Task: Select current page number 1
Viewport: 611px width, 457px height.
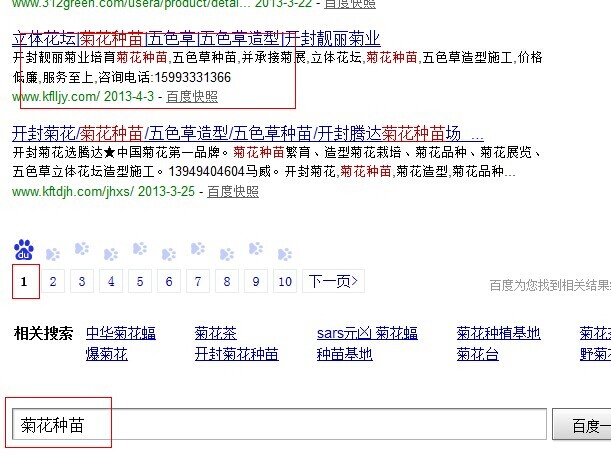Action: click(x=24, y=281)
